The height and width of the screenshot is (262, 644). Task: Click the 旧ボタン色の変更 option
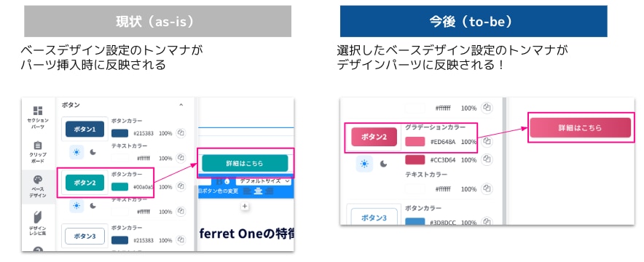219,191
